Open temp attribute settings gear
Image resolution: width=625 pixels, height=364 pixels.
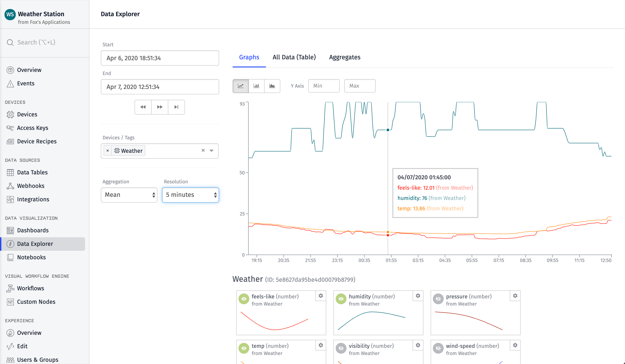click(321, 345)
